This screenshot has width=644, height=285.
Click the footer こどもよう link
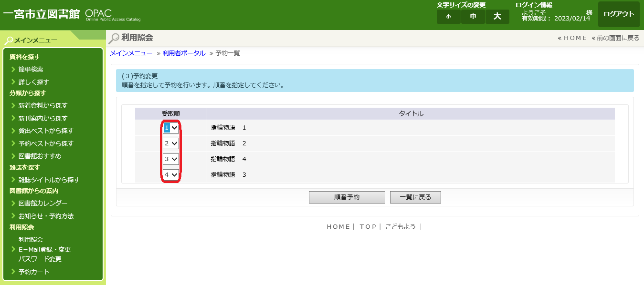click(401, 227)
